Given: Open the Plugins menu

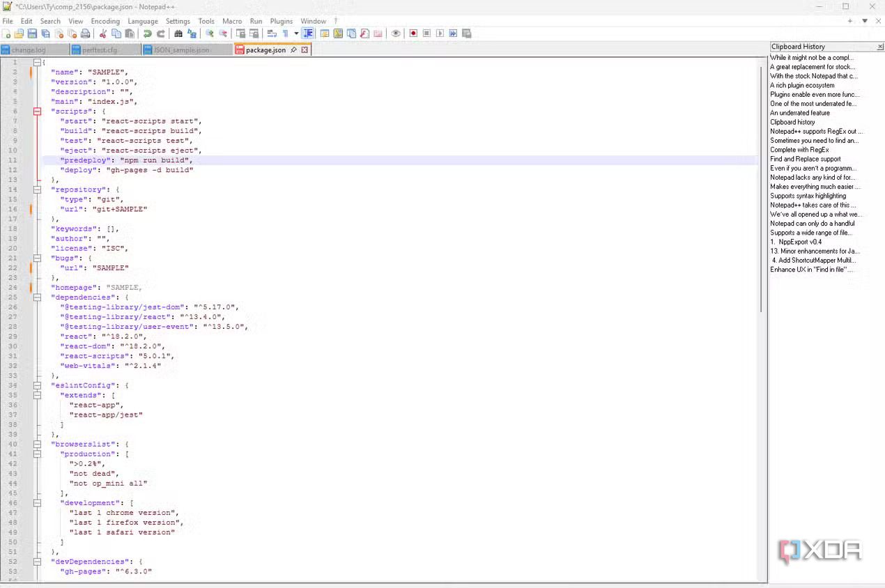Looking at the screenshot, I should click(282, 22).
